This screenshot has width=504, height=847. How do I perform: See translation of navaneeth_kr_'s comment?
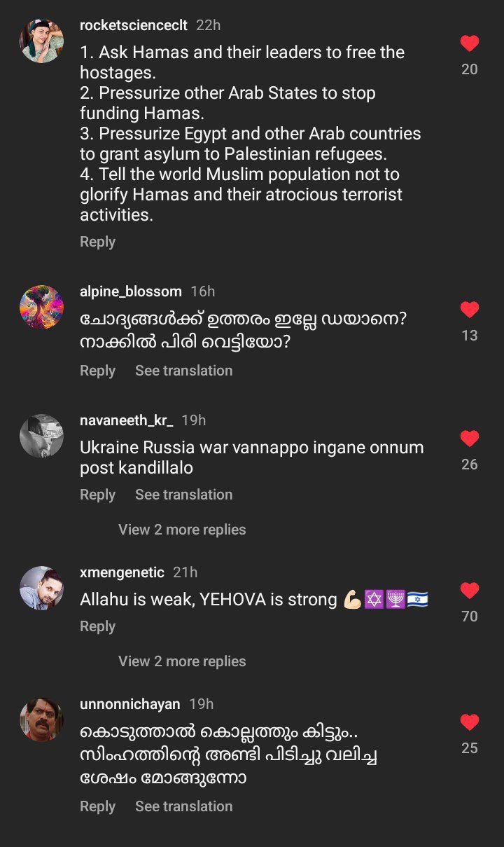click(183, 495)
